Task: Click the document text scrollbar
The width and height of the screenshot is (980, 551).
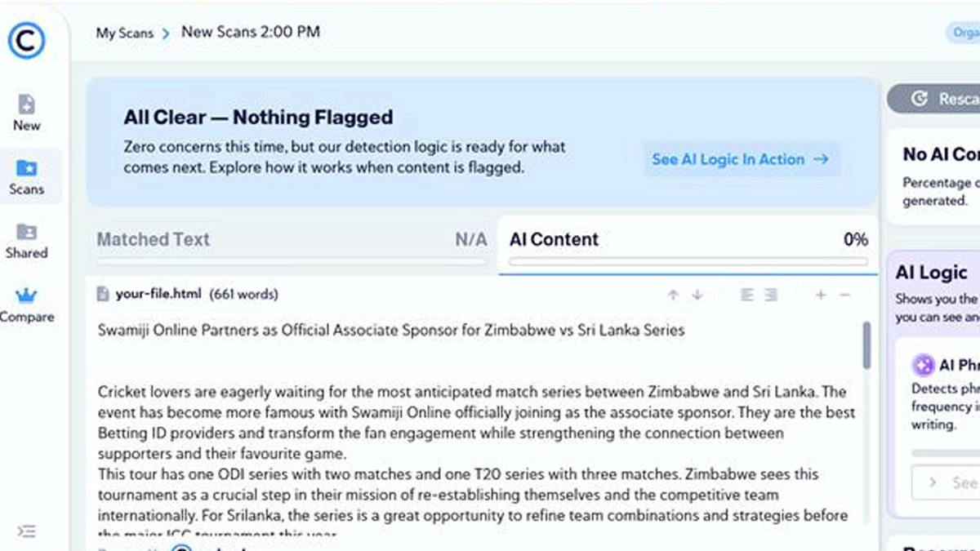Action: (x=866, y=344)
